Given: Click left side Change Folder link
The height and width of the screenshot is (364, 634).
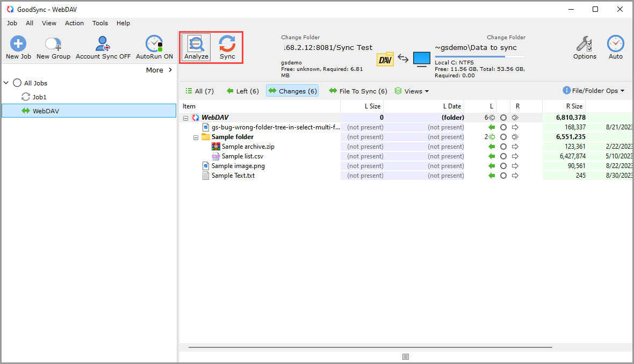Looking at the screenshot, I should pos(300,37).
